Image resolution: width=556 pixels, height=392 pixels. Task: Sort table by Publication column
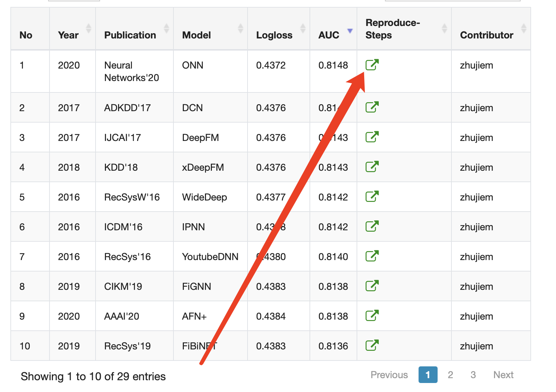tap(134, 29)
